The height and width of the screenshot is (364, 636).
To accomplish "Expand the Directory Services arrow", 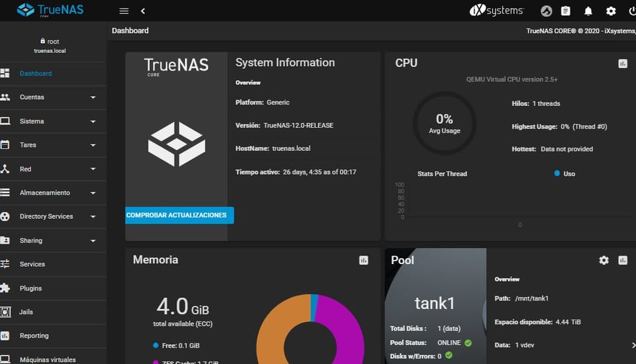I will point(93,217).
